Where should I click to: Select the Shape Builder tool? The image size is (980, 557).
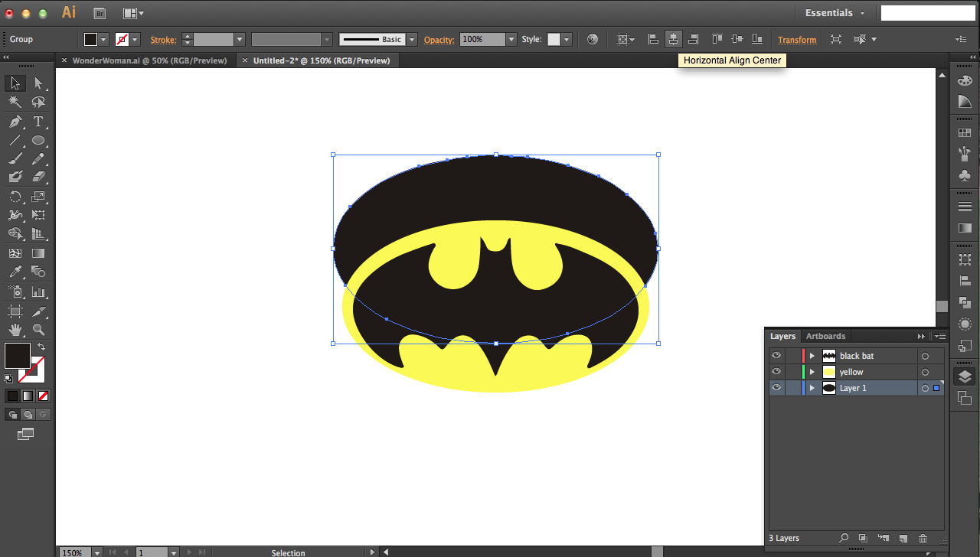point(15,234)
